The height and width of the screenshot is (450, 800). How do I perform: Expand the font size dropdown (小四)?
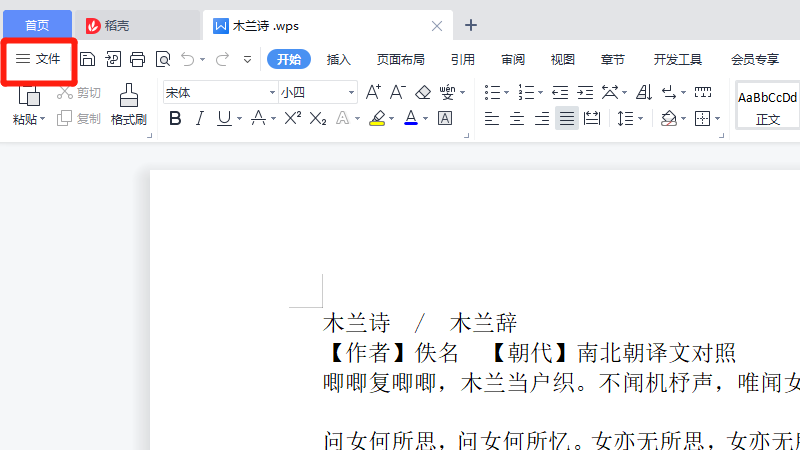click(x=351, y=93)
